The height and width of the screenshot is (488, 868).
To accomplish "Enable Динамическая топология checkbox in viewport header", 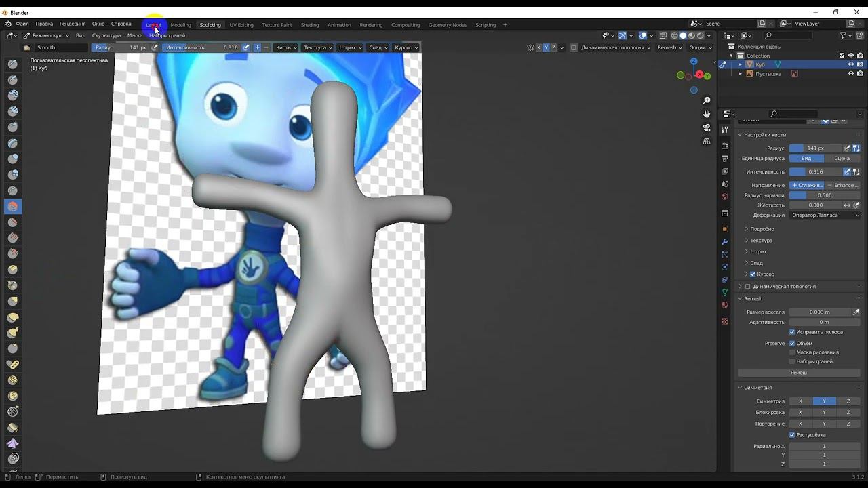I will [x=574, y=47].
